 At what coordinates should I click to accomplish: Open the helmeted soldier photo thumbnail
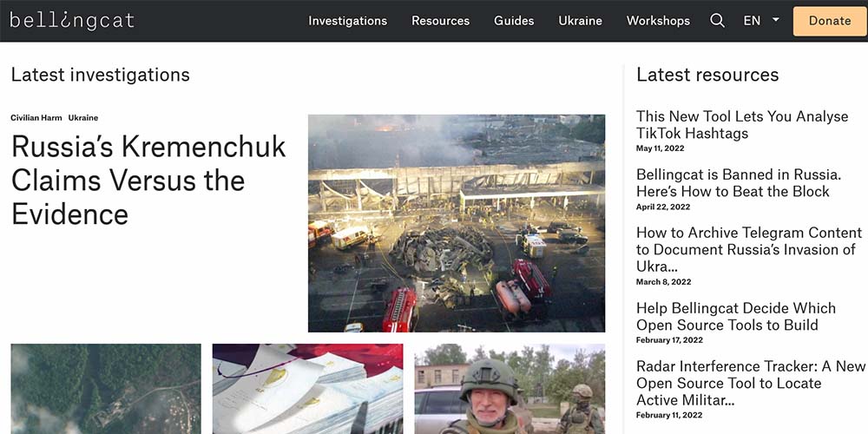510,389
